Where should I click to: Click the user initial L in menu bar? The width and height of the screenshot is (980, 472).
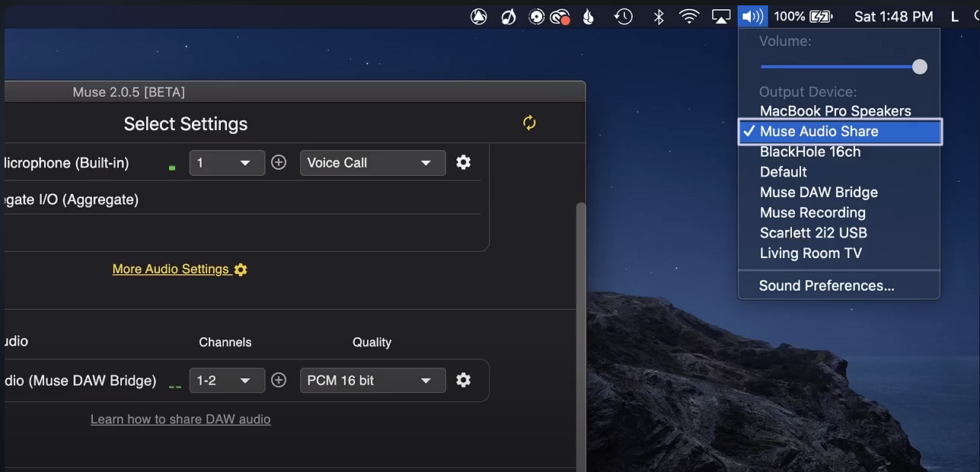pos(955,16)
